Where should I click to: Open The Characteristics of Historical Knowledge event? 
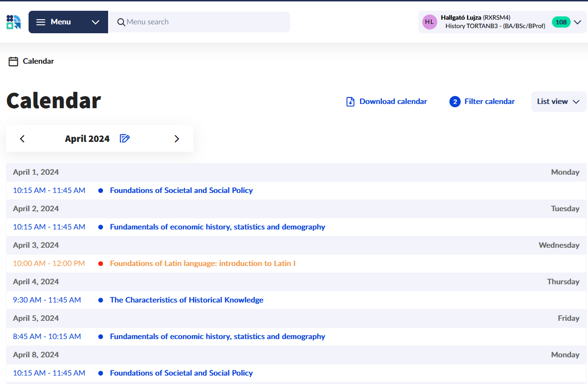(186, 300)
